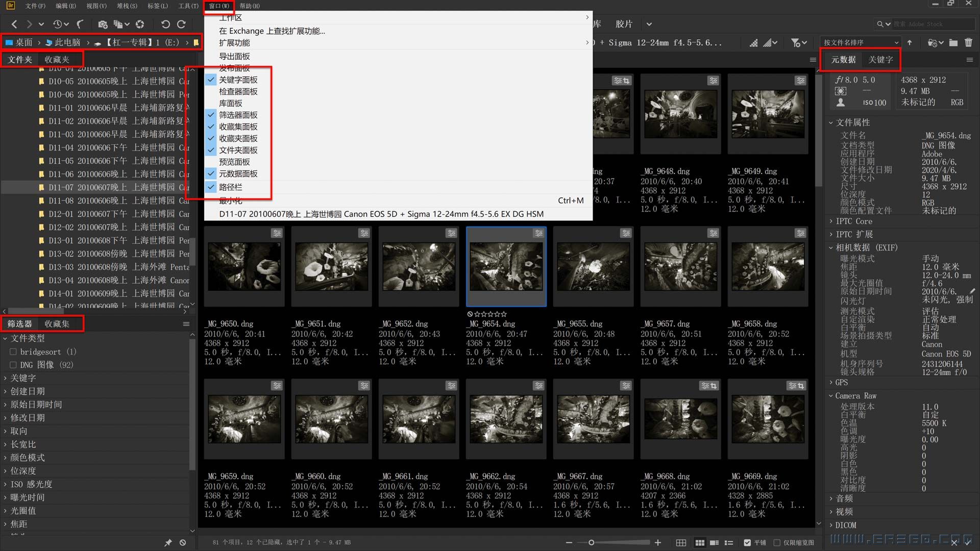The height and width of the screenshot is (551, 980).
Task: Rotate image 90° counterclockwise
Action: 165,24
